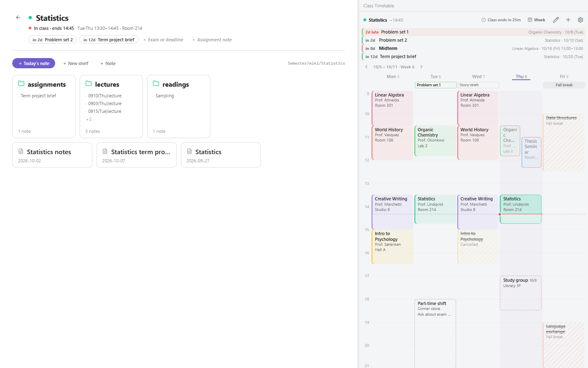Viewport: 588px width, 368px height.
Task: Go back using the left arrow icon
Action: point(18,18)
